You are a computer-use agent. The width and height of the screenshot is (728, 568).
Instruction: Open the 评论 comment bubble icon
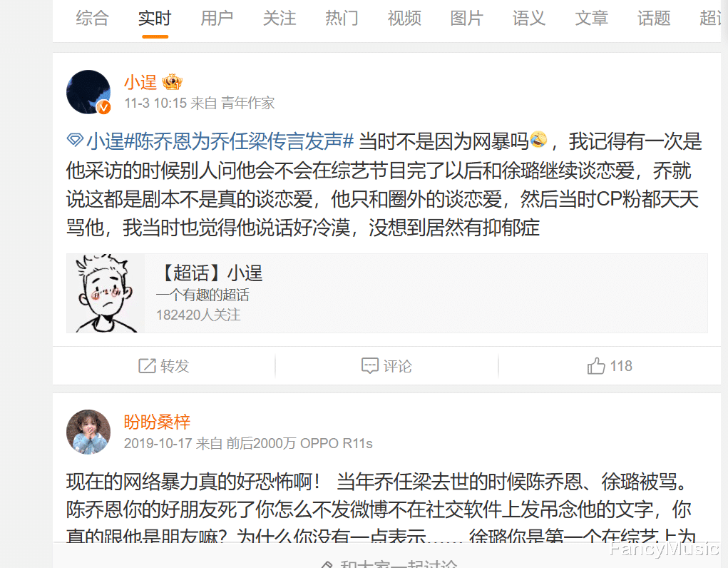369,366
